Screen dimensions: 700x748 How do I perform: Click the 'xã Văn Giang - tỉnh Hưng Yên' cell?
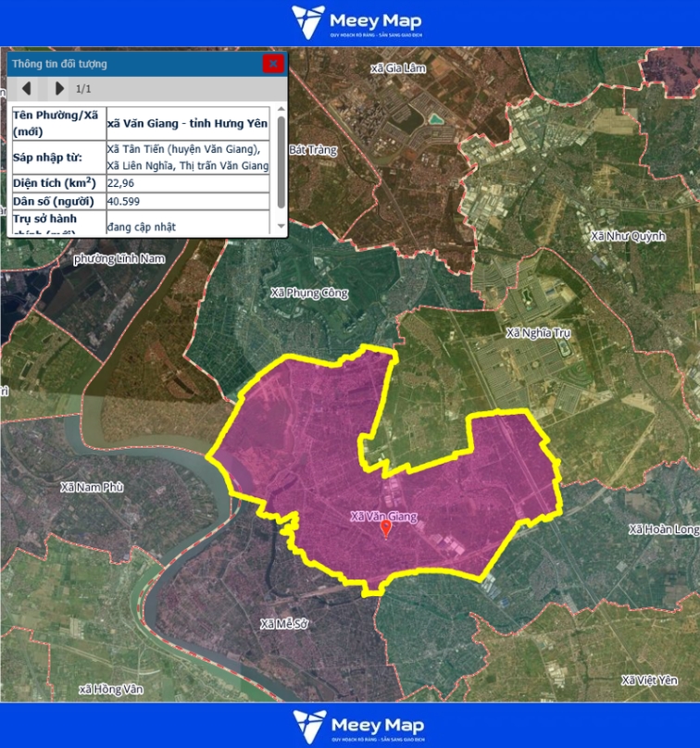click(187, 123)
